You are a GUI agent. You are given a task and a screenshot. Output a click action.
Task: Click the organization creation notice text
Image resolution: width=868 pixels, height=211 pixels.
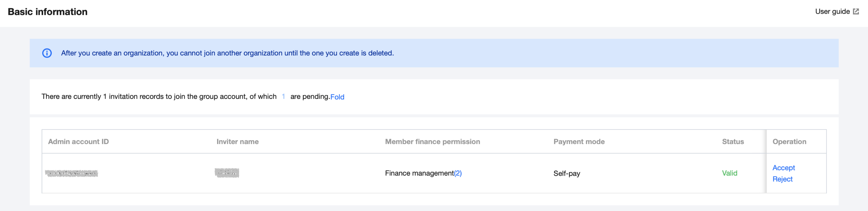(227, 53)
